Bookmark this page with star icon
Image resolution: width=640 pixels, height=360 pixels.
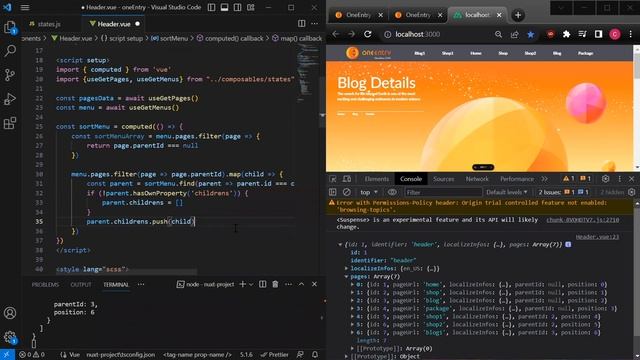point(531,35)
